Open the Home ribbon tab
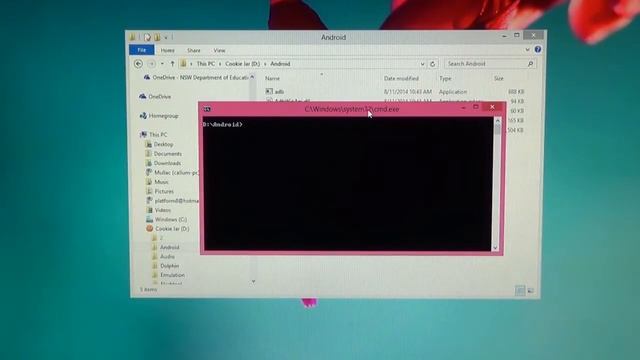 tap(167, 51)
